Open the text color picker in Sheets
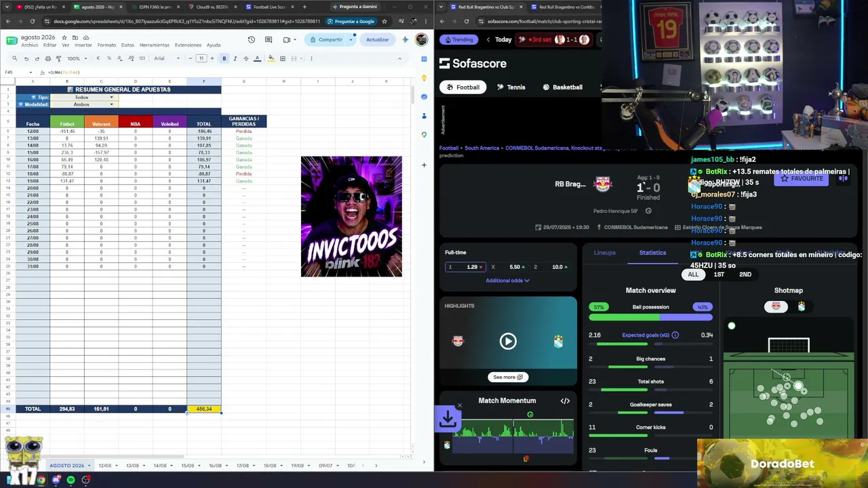 click(257, 58)
